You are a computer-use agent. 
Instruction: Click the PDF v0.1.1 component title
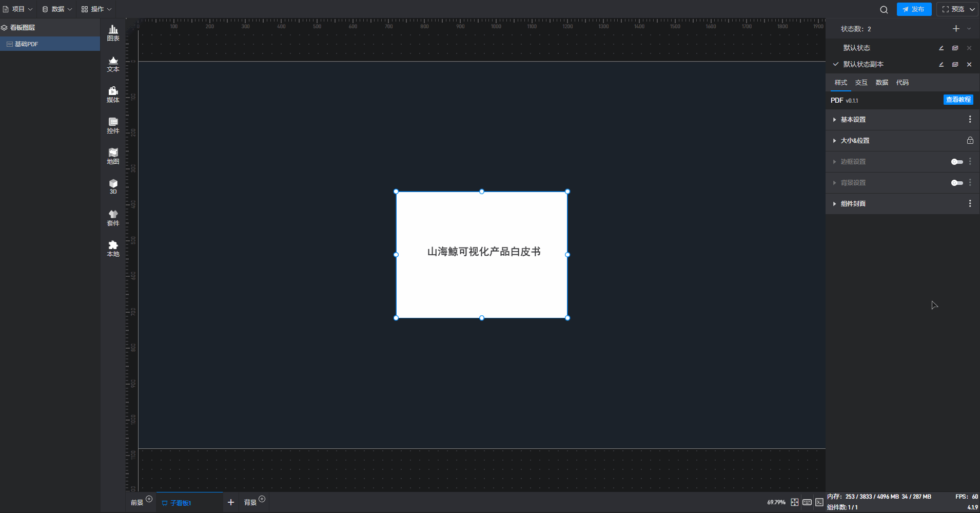[x=844, y=100]
